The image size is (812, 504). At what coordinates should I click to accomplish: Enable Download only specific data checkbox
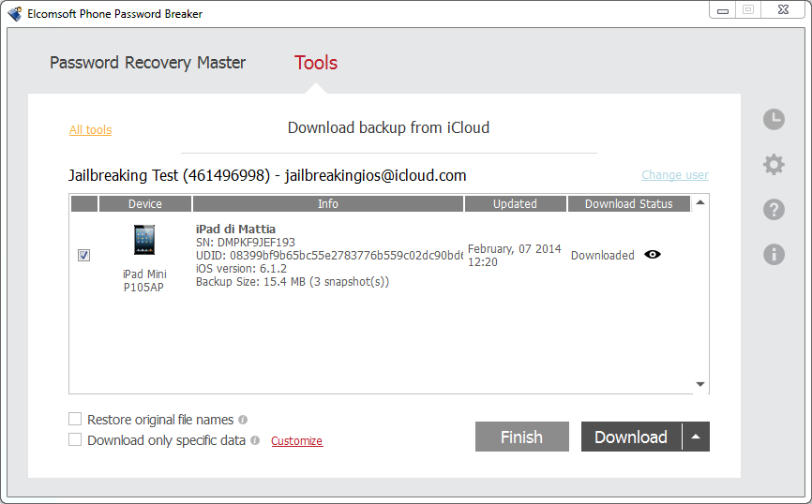click(x=75, y=439)
